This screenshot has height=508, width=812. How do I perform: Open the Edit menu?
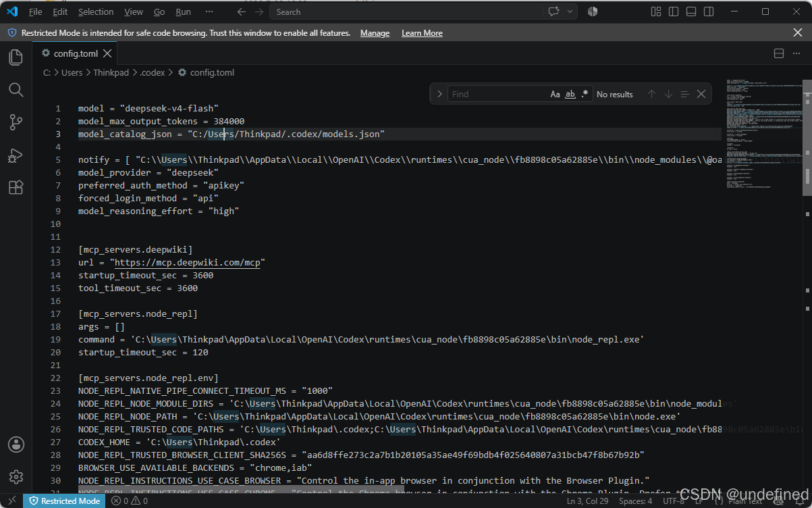point(60,11)
